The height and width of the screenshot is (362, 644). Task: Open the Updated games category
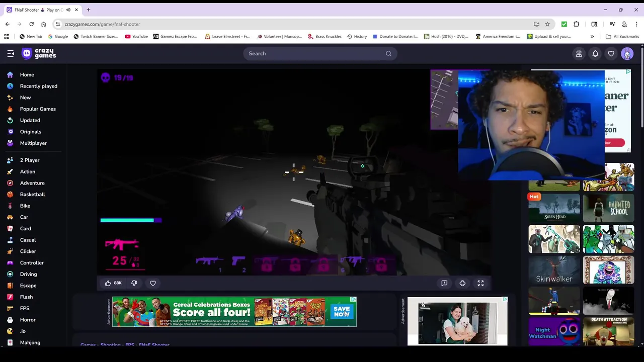(30, 120)
